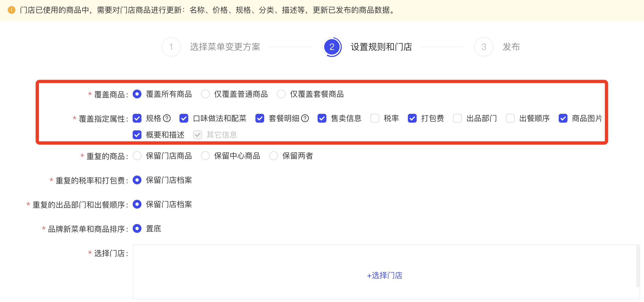Uncheck the 规格 checkbox
Viewport: 644px width, 302px height.
137,118
